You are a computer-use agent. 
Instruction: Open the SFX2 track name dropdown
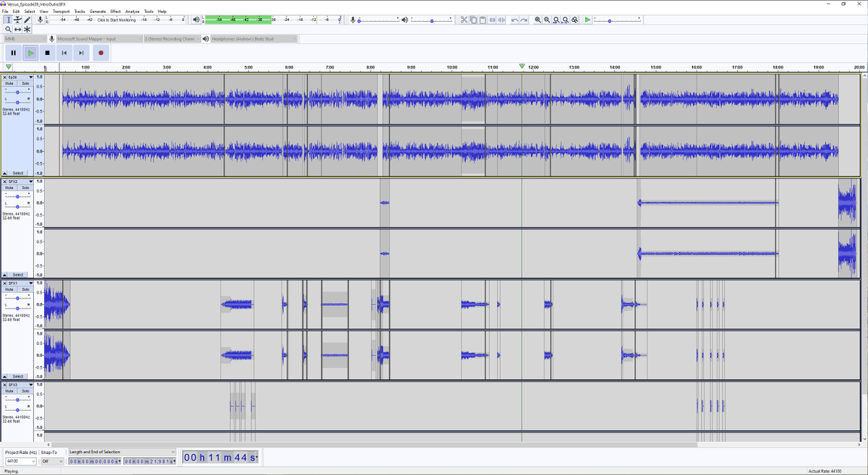coord(21,181)
